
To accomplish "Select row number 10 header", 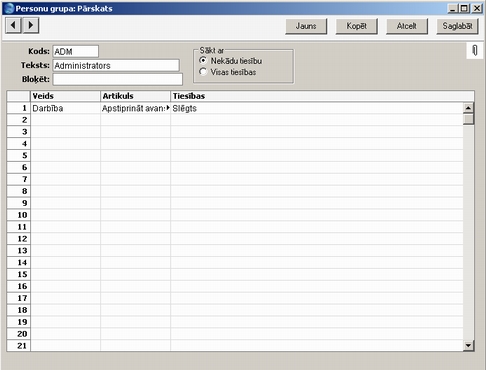I will [x=19, y=215].
